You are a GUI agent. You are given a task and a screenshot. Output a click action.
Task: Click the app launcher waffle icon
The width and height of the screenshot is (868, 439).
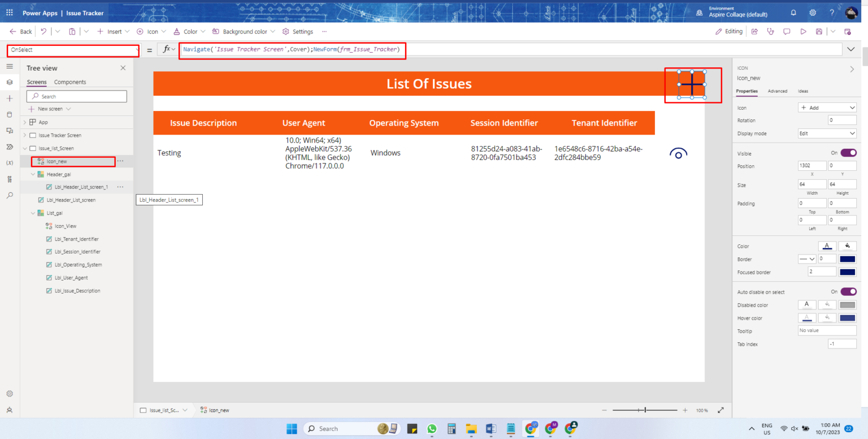coord(10,12)
